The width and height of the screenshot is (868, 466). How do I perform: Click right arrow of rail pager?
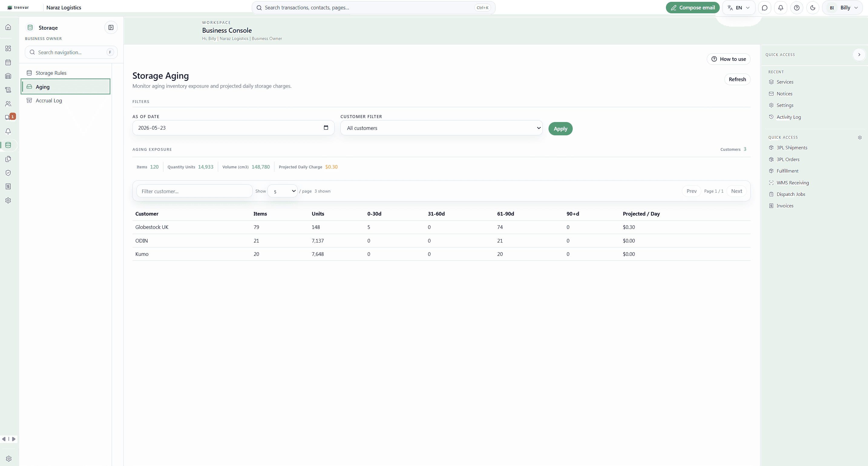(14, 439)
